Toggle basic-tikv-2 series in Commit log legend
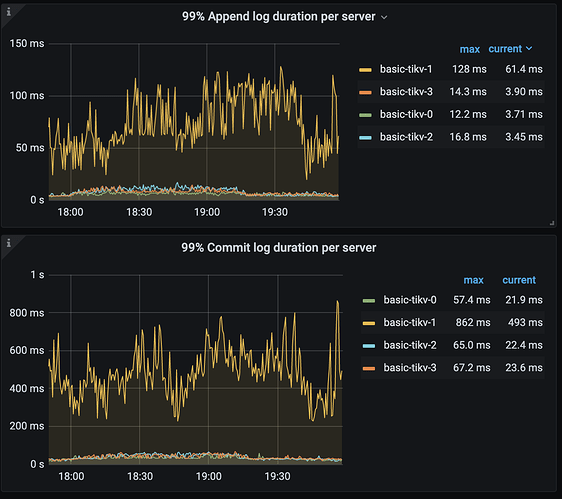 pyautogui.click(x=410, y=345)
